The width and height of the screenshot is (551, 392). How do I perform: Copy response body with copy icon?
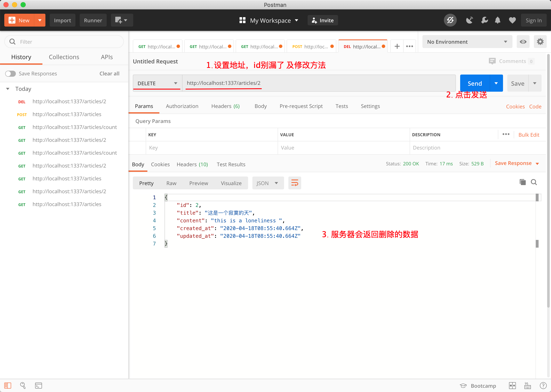pos(523,182)
